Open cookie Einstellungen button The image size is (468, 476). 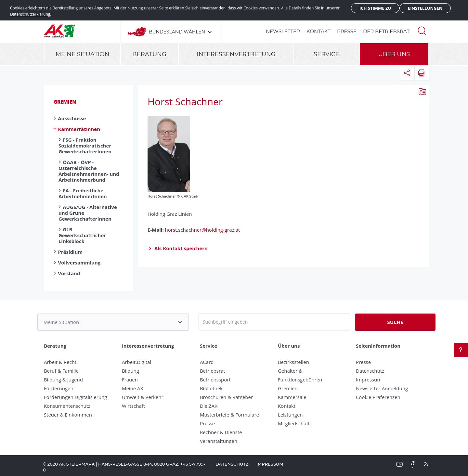(425, 8)
